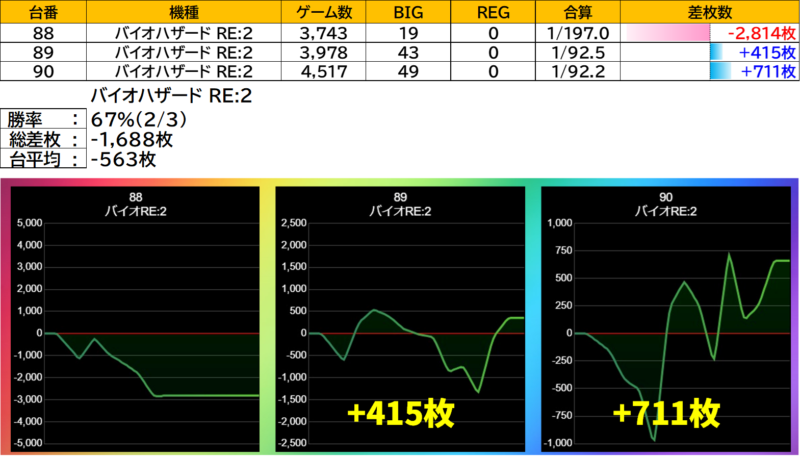This screenshot has height=456, width=800.
Task: Click the 差枚数 column header
Action: 710,12
